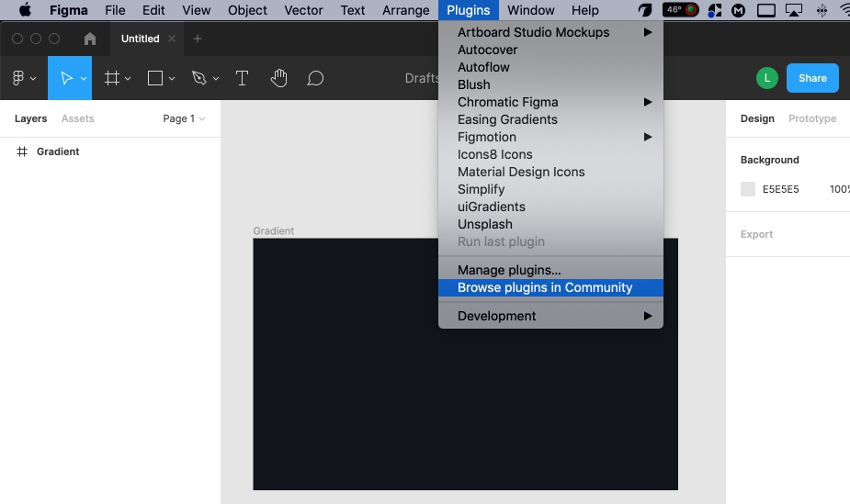Expand the Development submenu arrow
The width and height of the screenshot is (850, 504).
[x=647, y=316]
